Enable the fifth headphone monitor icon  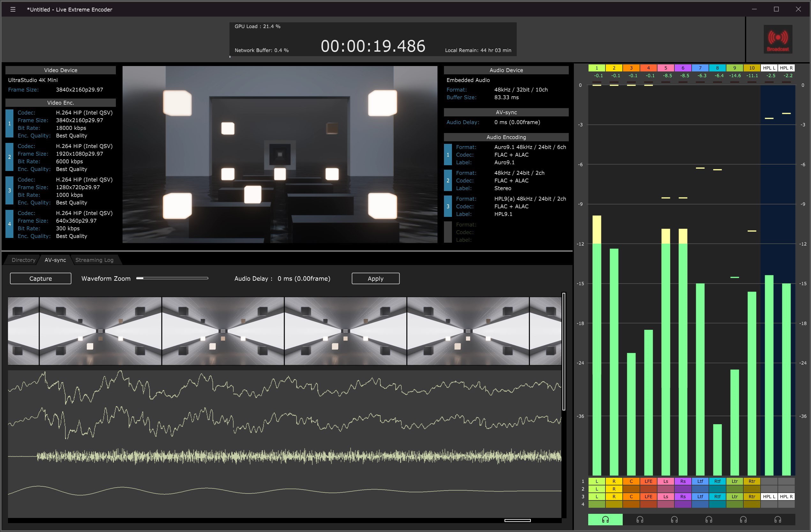click(743, 519)
